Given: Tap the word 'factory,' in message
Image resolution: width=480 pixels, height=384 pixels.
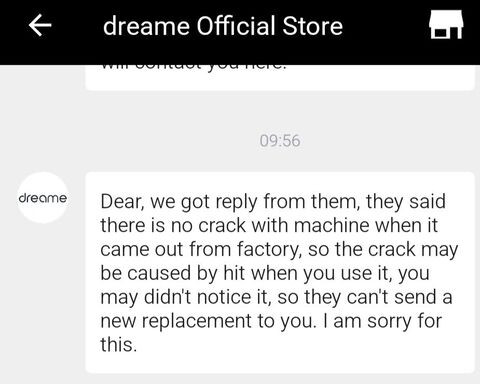Looking at the screenshot, I should coord(269,249).
